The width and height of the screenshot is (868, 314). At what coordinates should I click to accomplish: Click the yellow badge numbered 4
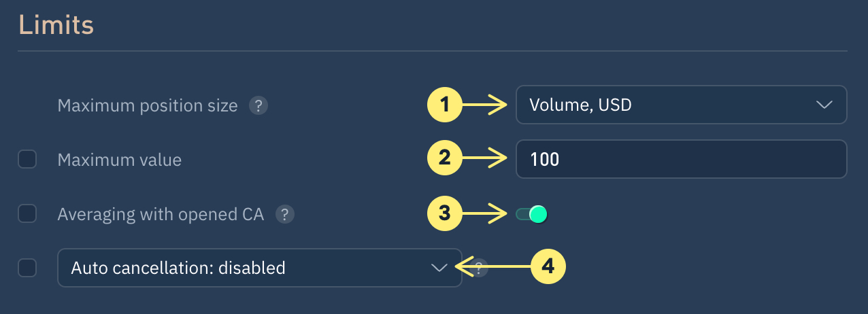point(548,267)
